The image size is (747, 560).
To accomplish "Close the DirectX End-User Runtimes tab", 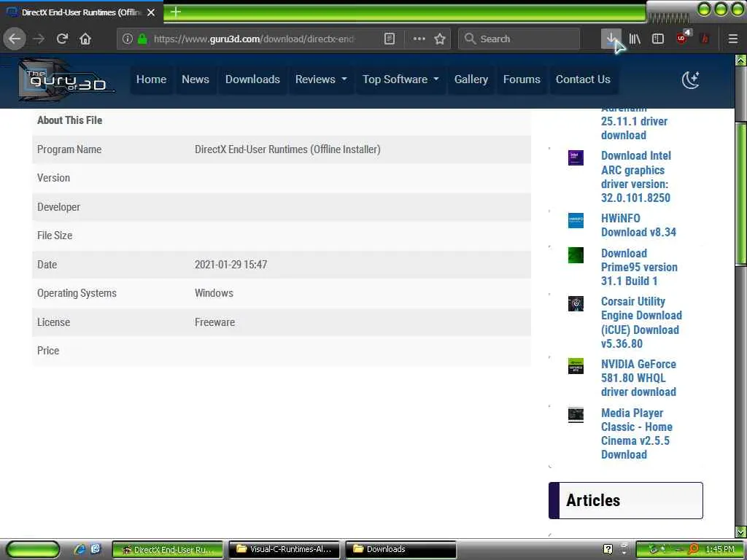I will [151, 12].
